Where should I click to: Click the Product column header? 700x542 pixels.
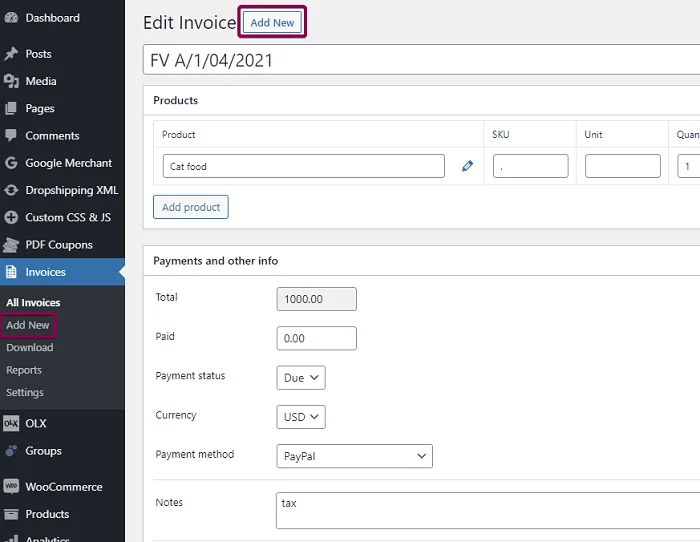click(x=179, y=134)
